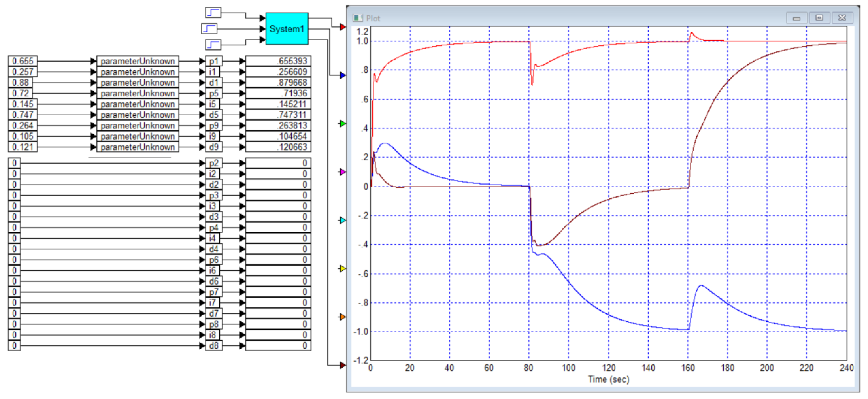Select the zero constant feeding p2
Screen dimensions: 868x399
tap(14, 163)
